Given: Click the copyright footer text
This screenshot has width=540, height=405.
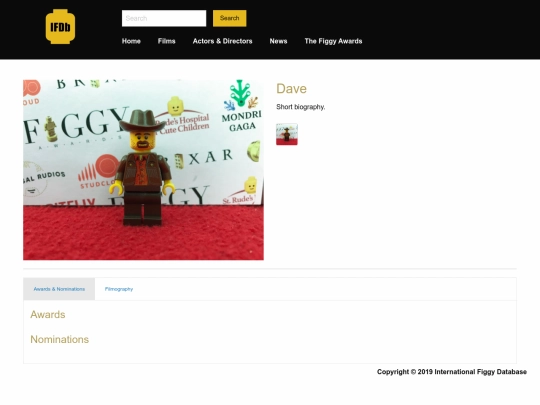Looking at the screenshot, I should tap(452, 372).
